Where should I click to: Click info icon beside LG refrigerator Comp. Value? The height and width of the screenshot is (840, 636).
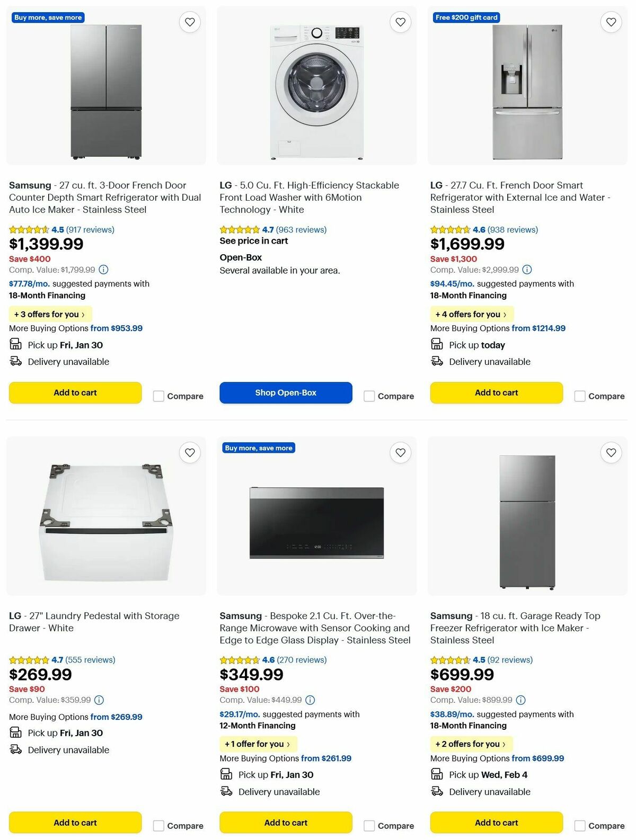(526, 270)
